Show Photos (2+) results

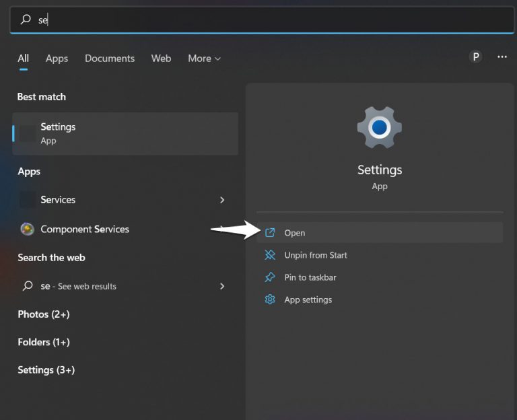[44, 314]
